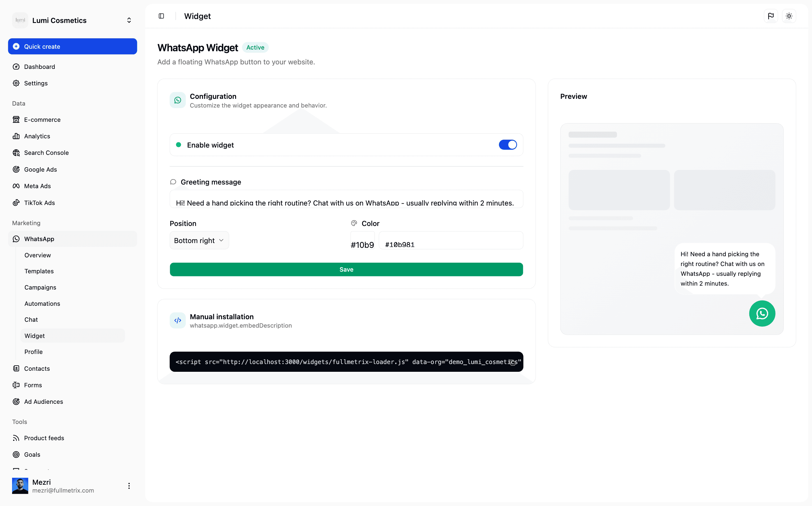The image size is (812, 506).
Task: Toggle the sidebar panel icon
Action: [x=161, y=16]
